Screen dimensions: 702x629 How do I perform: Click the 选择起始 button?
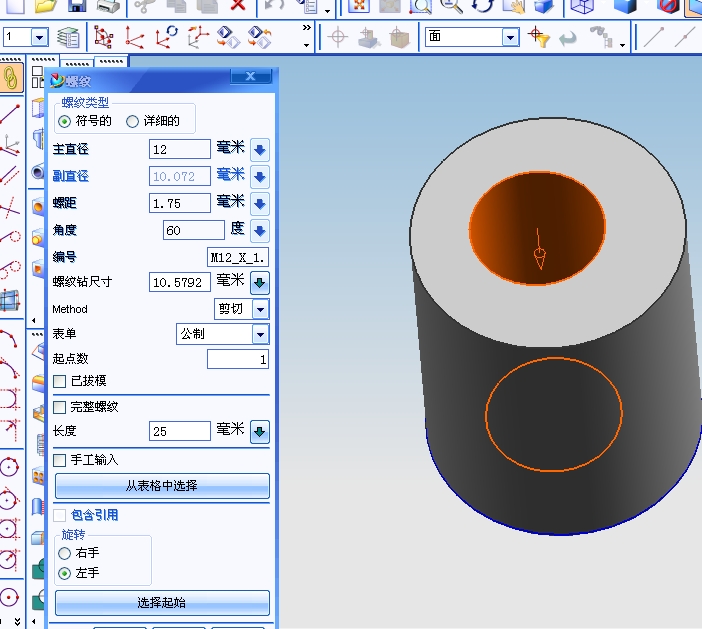click(162, 603)
